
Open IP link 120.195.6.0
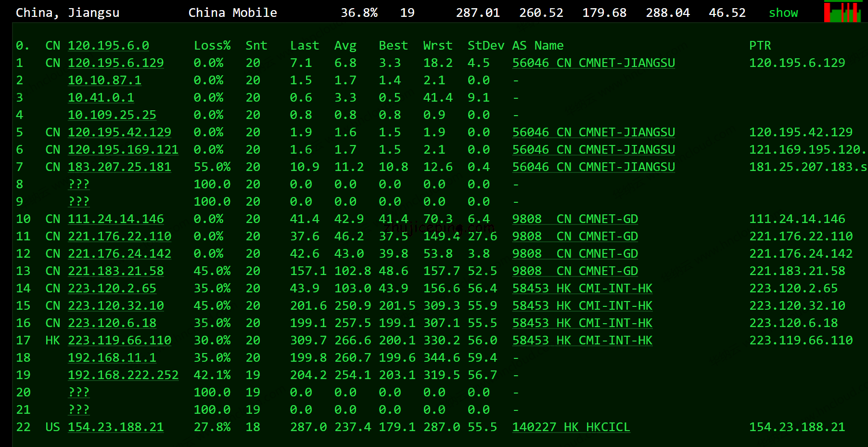click(108, 46)
